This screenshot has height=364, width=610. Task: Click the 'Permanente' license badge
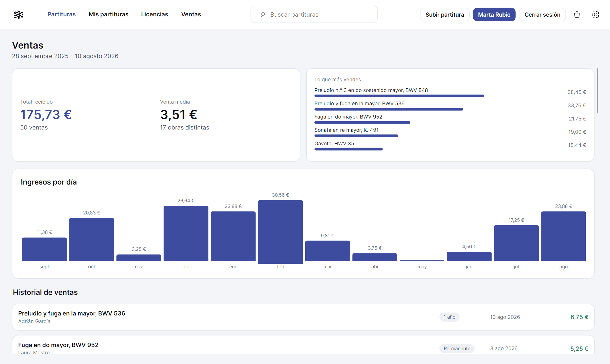457,348
